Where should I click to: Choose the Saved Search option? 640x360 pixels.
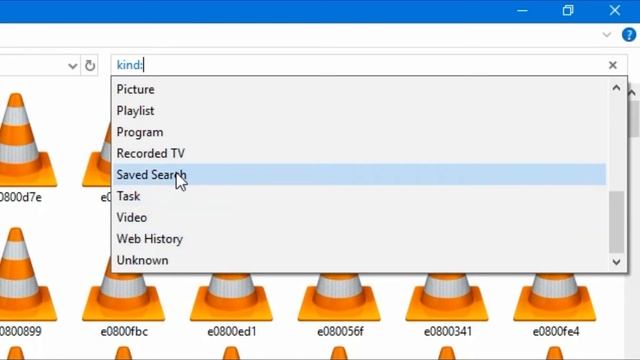359,174
